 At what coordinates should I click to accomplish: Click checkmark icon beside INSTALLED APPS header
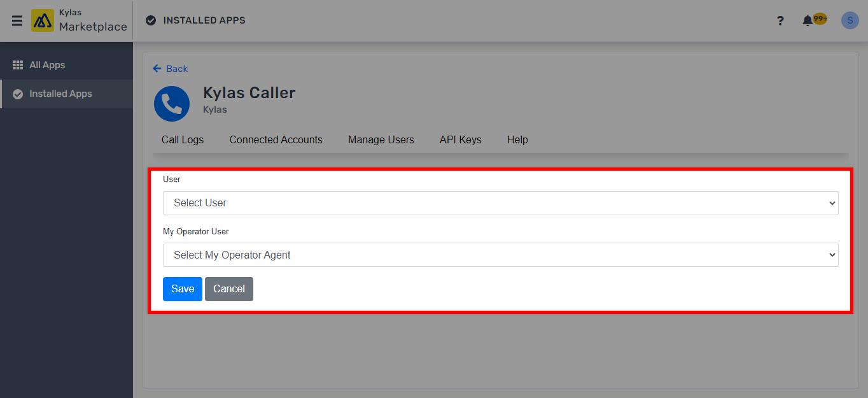151,20
